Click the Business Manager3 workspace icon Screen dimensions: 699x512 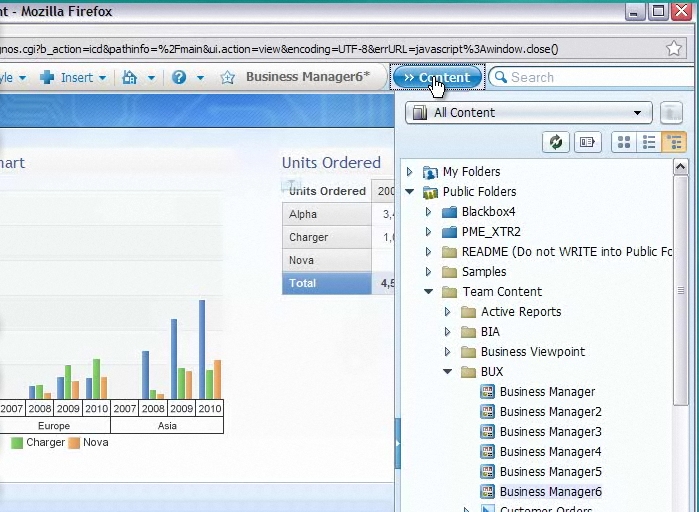tap(487, 432)
